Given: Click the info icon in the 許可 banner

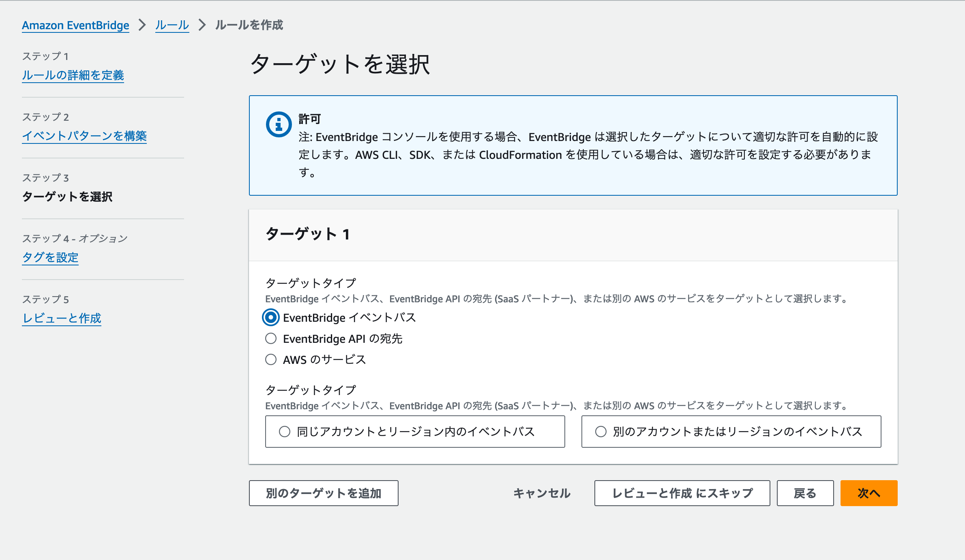Looking at the screenshot, I should pos(278,124).
